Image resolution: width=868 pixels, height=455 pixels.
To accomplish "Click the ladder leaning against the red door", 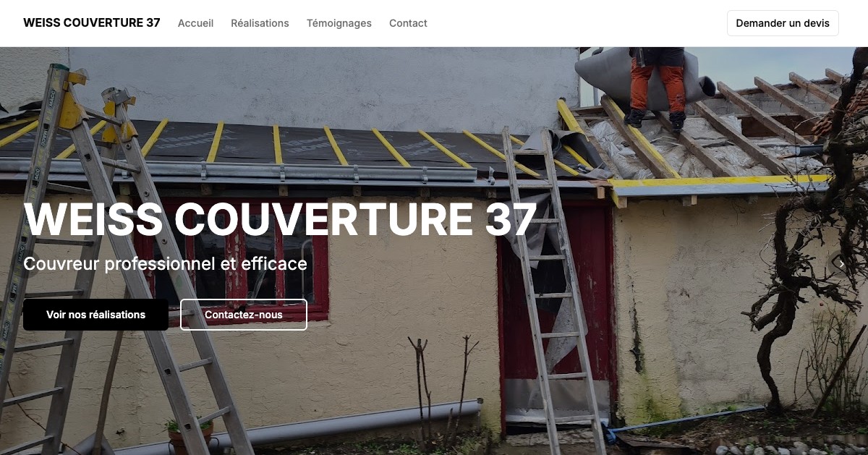I will coord(555,289).
